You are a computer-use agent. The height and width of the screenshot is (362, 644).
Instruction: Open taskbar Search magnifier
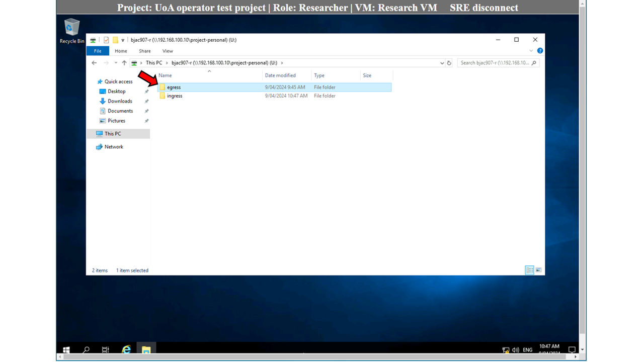(x=86, y=350)
